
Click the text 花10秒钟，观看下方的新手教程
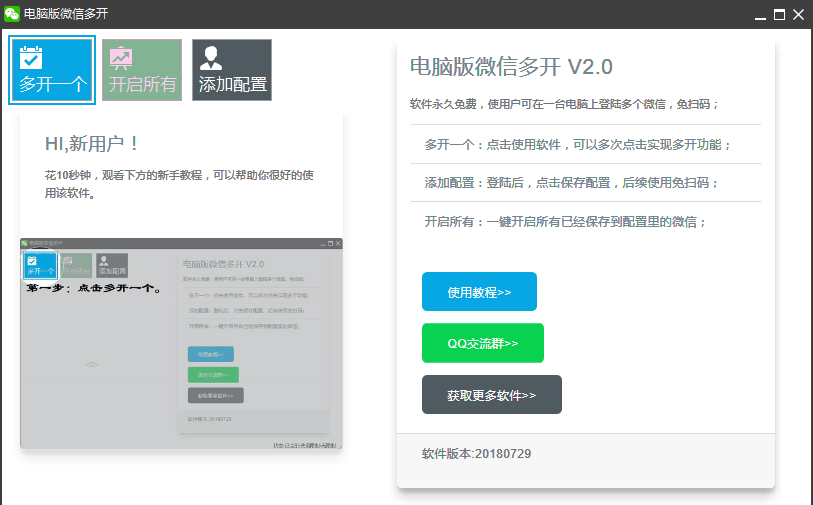[179, 184]
